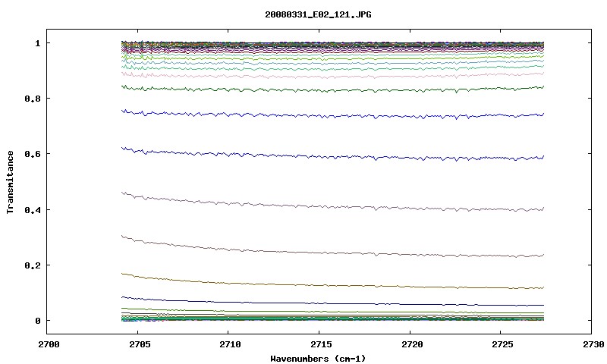Click the x-axis tick label 2715
The width and height of the screenshot is (607, 364).
[x=320, y=344]
